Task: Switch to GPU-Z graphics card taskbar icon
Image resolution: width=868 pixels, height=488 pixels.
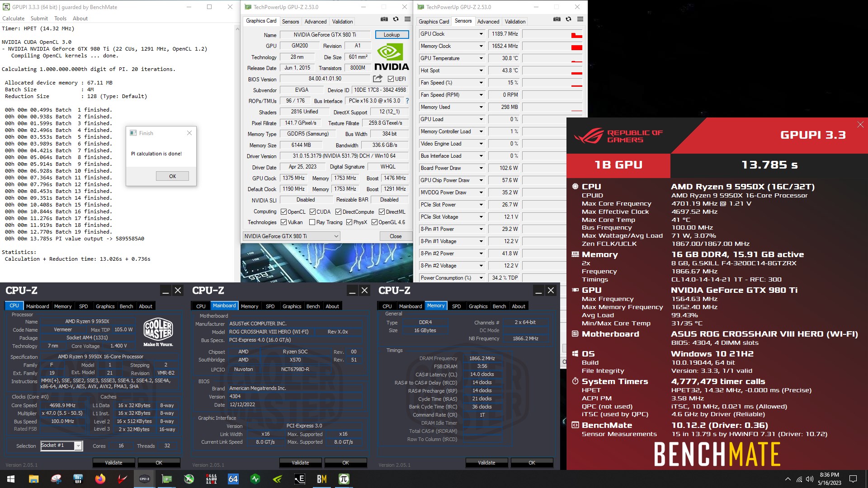Action: point(167,479)
